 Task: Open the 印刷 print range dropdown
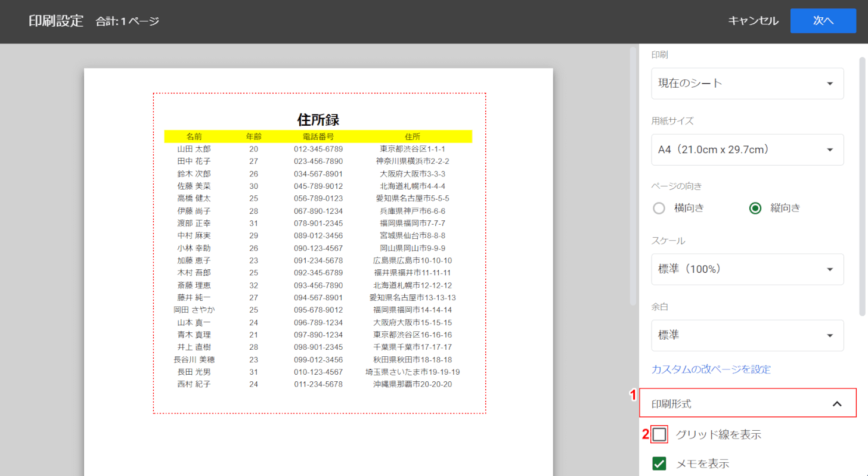tap(747, 83)
